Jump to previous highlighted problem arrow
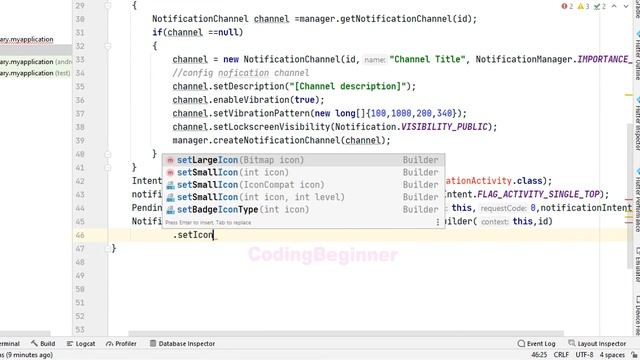Screen dimensions: 640x360 click(614, 6)
